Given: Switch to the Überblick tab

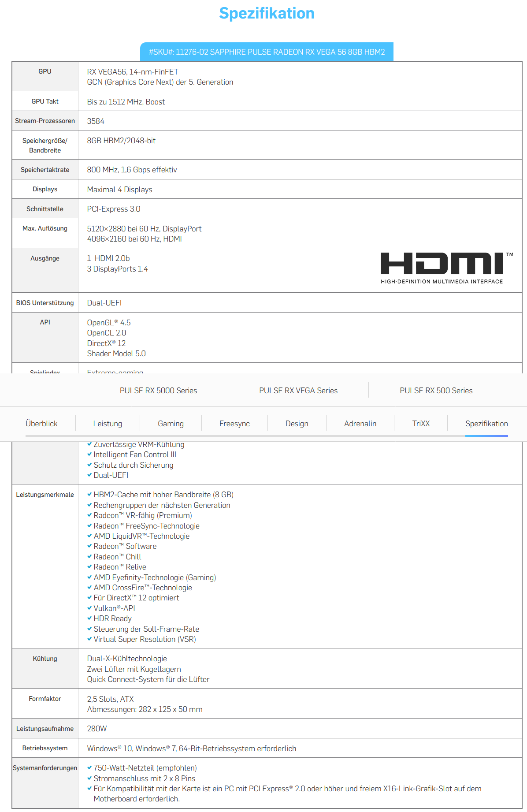Looking at the screenshot, I should [x=41, y=424].
